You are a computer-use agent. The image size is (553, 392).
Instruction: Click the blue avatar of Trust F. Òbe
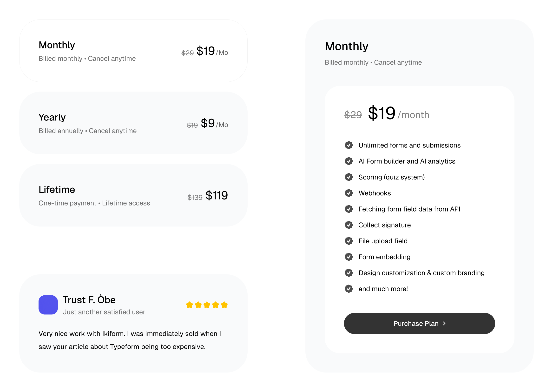click(48, 305)
